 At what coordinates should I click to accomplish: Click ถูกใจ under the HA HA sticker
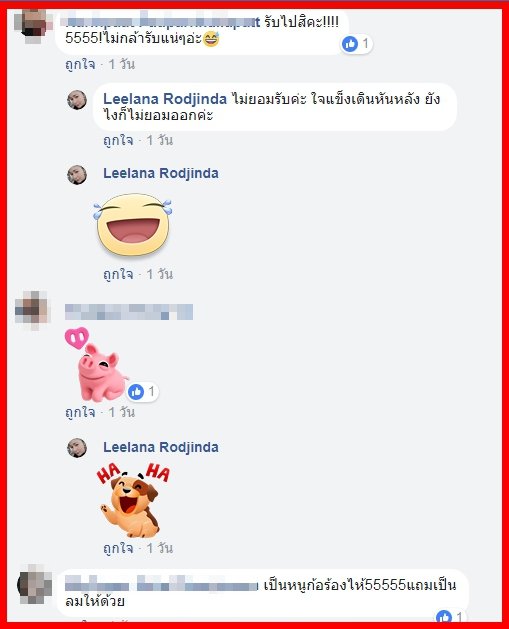pos(118,548)
